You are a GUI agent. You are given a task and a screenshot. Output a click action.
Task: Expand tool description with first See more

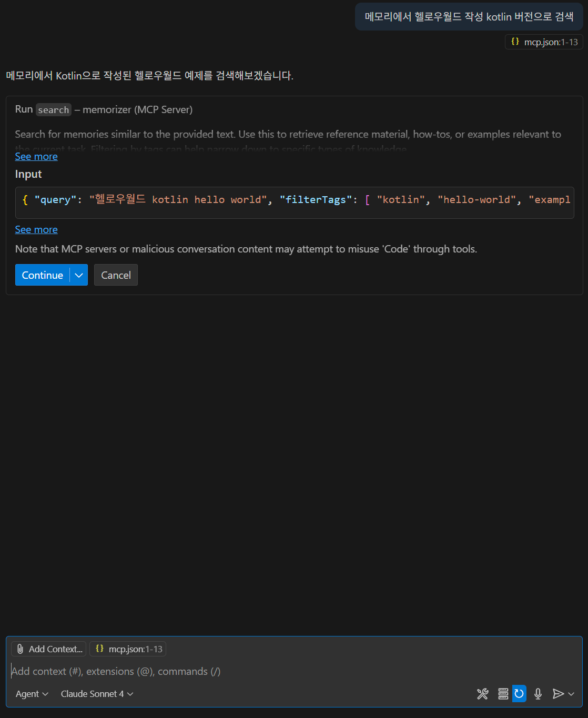click(36, 157)
